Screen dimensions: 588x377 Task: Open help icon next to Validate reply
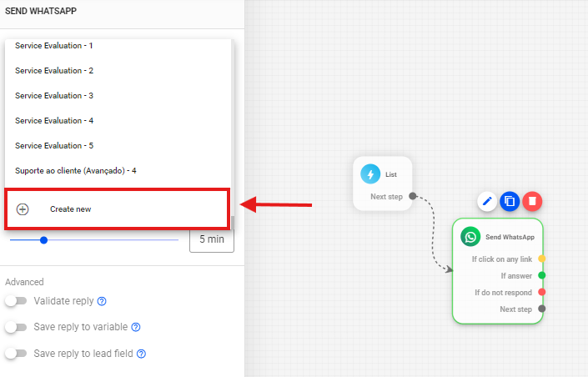102,301
